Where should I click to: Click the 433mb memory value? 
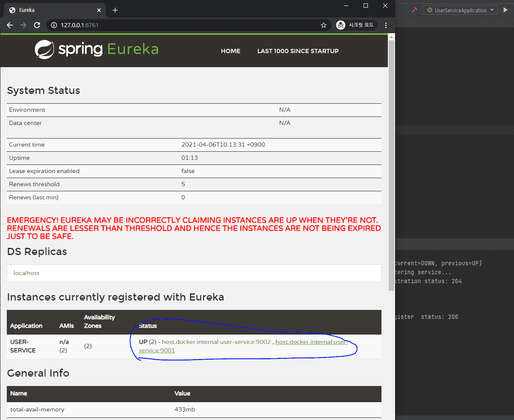(x=185, y=409)
